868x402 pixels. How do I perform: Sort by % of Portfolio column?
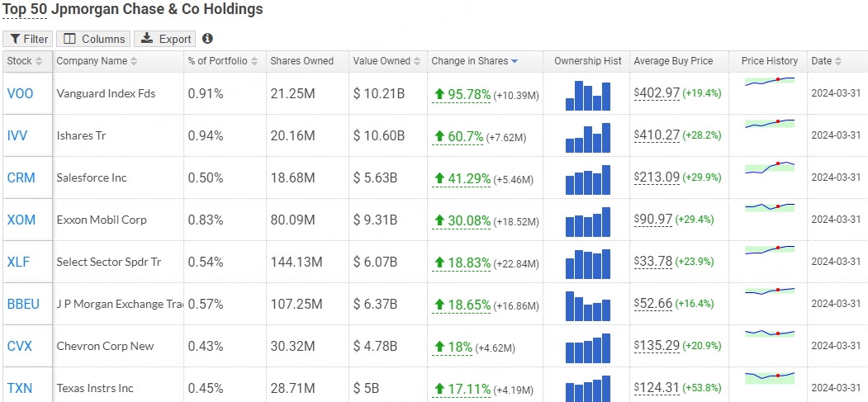[225, 61]
